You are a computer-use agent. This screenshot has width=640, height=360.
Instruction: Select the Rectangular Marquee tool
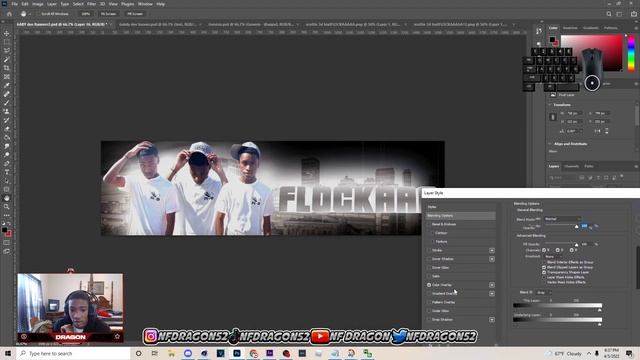7,42
